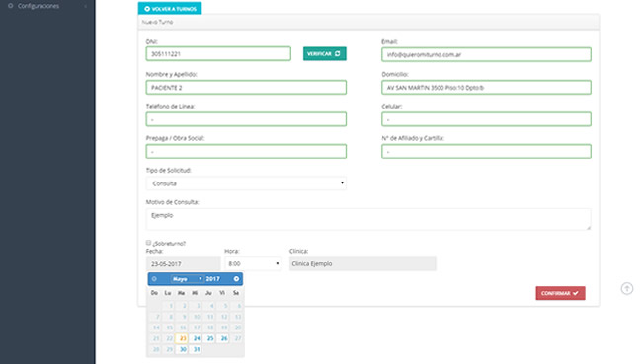Click inside the DNI input field
The width and height of the screenshot is (642, 364).
click(218, 53)
